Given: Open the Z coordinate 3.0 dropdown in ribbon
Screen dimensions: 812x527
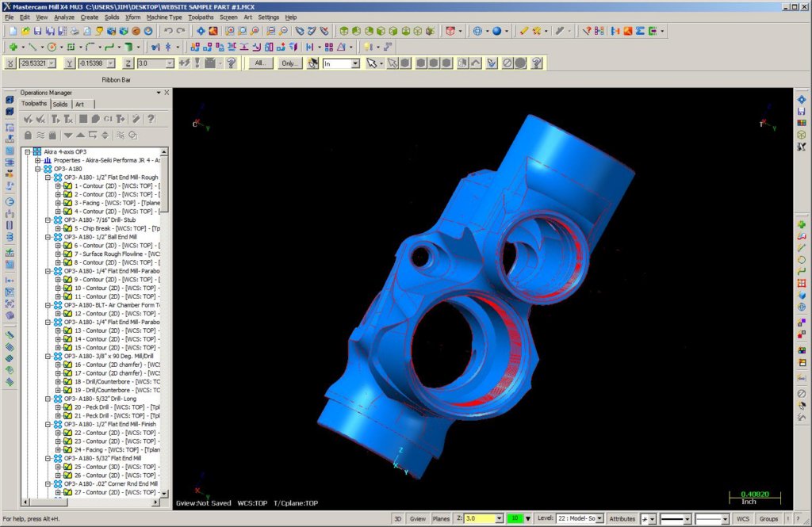Looking at the screenshot, I should click(170, 63).
